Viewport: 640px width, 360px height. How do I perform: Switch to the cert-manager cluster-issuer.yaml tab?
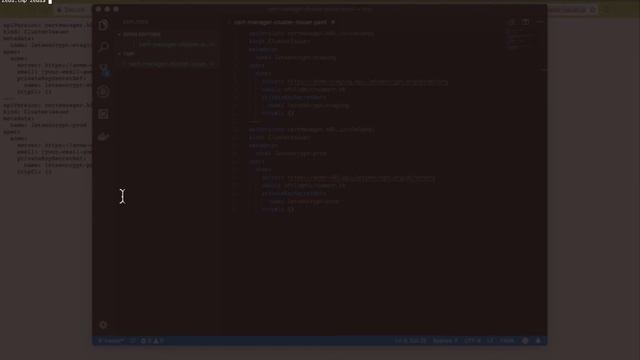click(x=280, y=22)
